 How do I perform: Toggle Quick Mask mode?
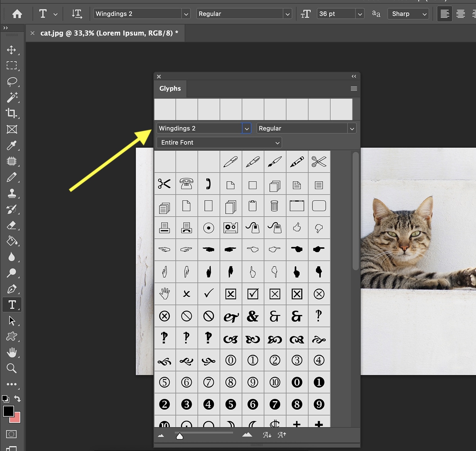(x=12, y=434)
